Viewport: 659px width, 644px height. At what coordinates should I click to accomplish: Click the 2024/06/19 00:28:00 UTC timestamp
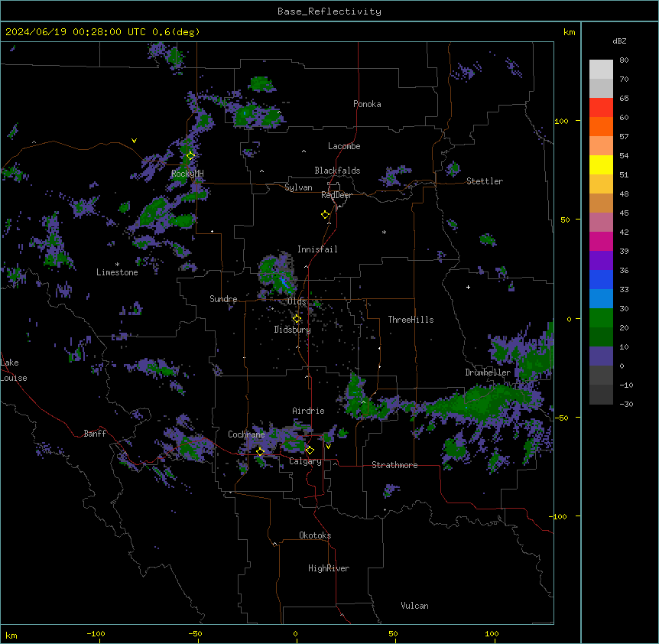pyautogui.click(x=76, y=32)
